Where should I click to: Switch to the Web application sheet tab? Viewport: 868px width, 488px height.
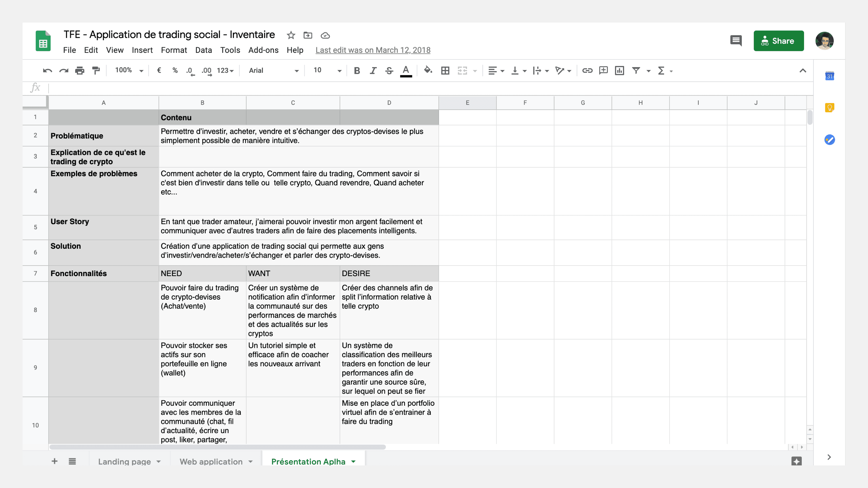coord(211,461)
